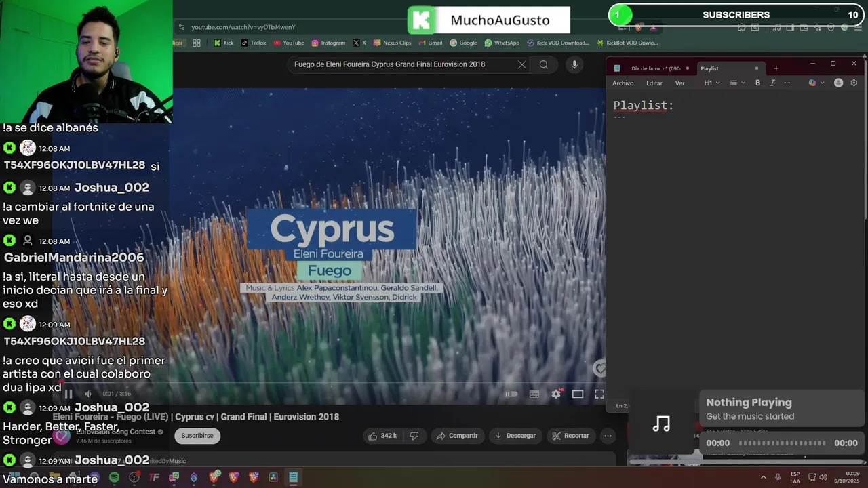Open YouTube player settings gear

(x=556, y=394)
